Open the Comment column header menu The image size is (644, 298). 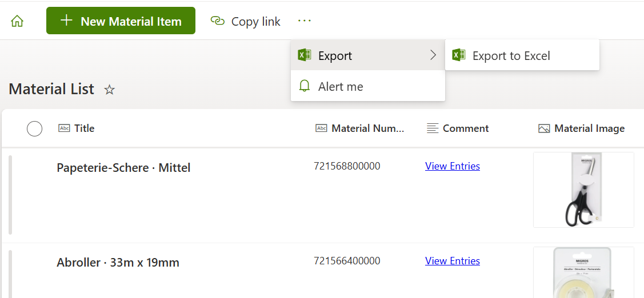(465, 128)
